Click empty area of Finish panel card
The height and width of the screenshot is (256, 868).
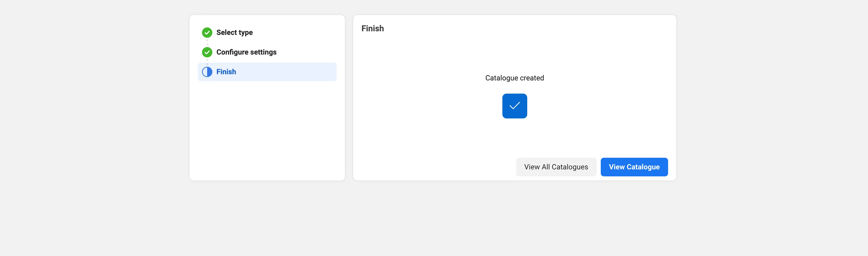[421, 134]
